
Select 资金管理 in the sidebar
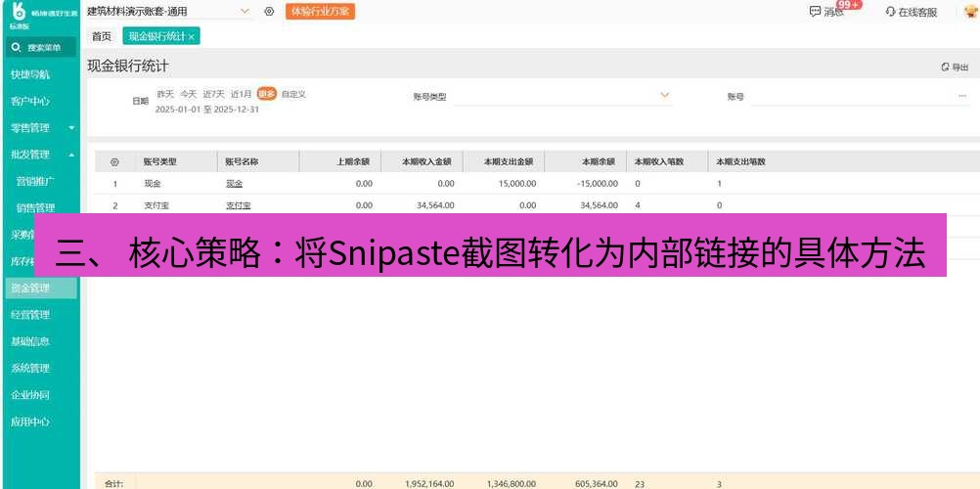41,289
